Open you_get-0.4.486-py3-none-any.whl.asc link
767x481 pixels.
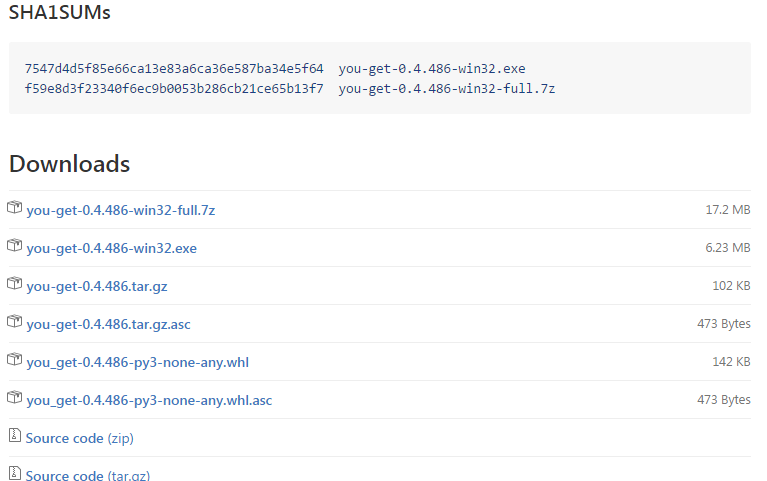[x=149, y=400]
